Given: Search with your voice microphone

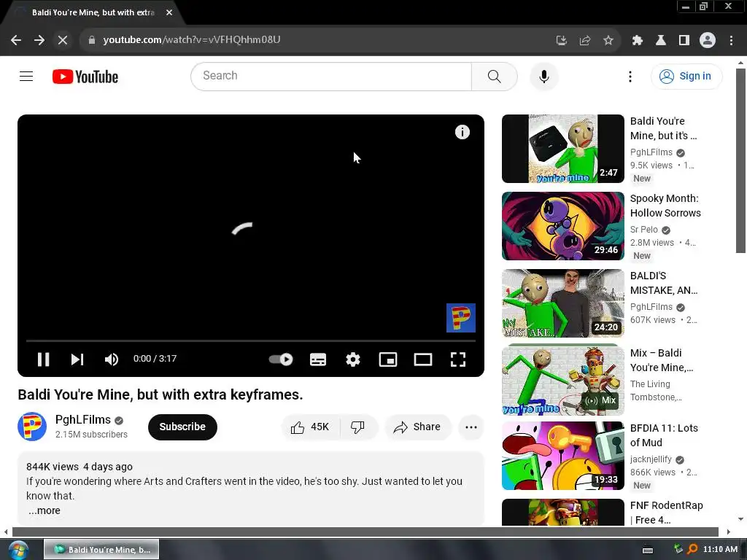Looking at the screenshot, I should pyautogui.click(x=544, y=76).
